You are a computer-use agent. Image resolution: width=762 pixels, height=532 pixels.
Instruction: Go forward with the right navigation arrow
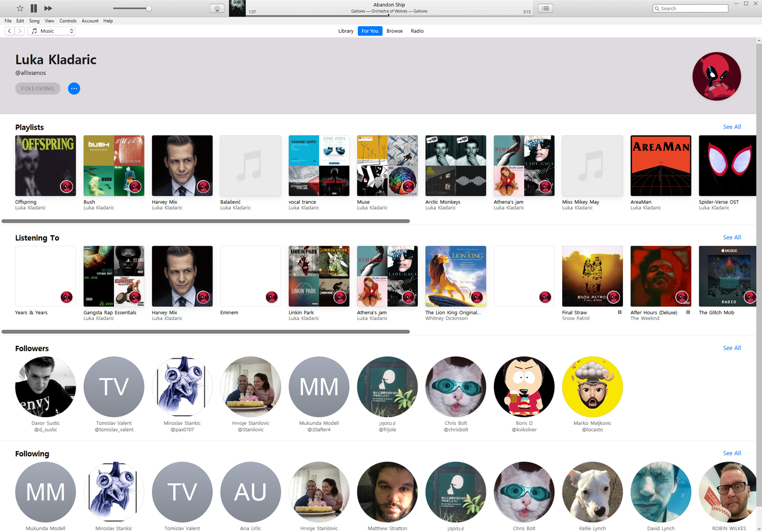pyautogui.click(x=20, y=31)
